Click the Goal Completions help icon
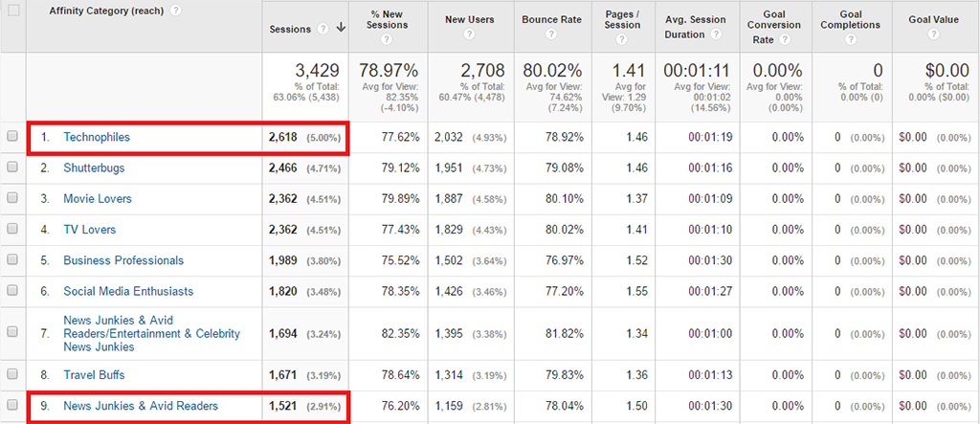 click(851, 39)
